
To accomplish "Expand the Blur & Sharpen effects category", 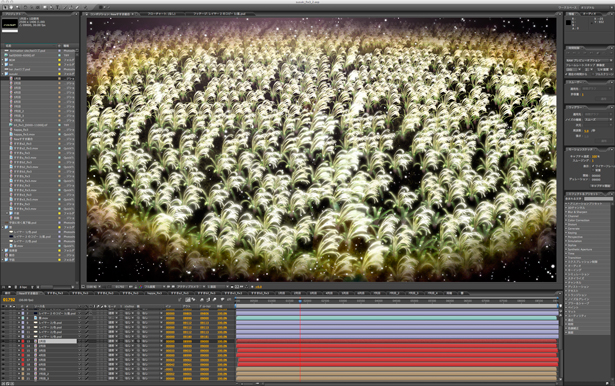I will point(566,212).
